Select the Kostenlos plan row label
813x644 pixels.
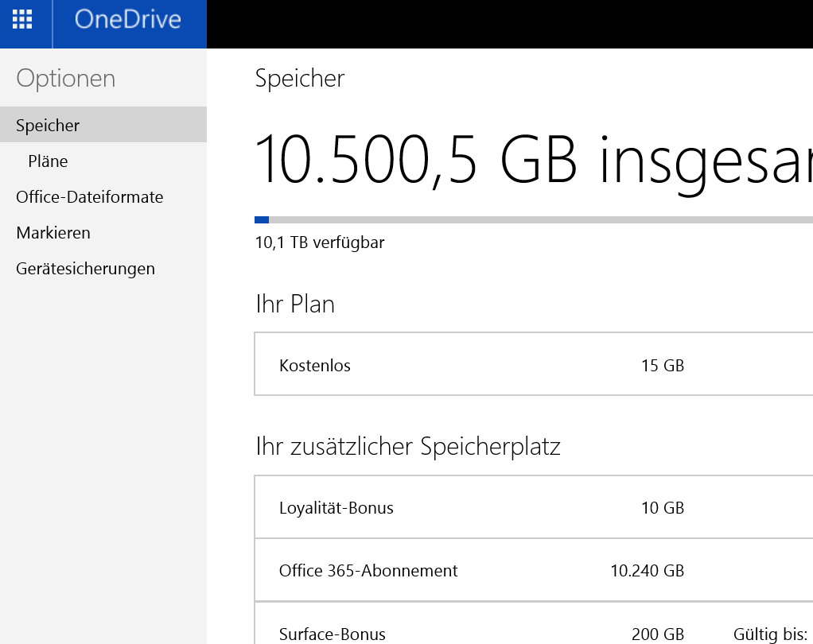tap(315, 365)
